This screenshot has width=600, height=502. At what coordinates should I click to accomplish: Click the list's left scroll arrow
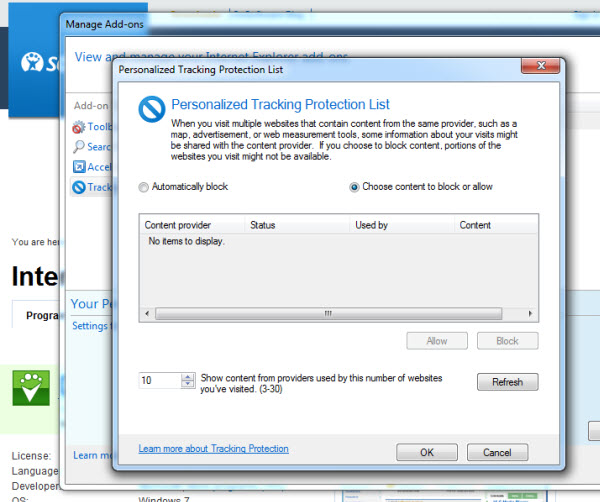pos(147,313)
